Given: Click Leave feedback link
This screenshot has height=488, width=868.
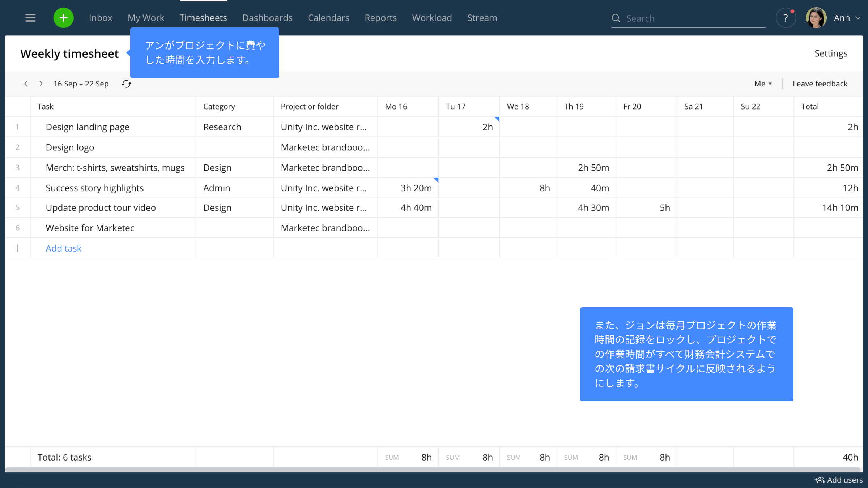Looking at the screenshot, I should pos(820,84).
